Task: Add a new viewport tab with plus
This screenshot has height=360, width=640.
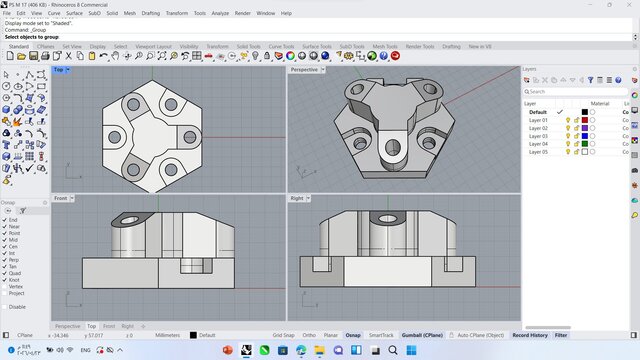Action: click(x=143, y=326)
